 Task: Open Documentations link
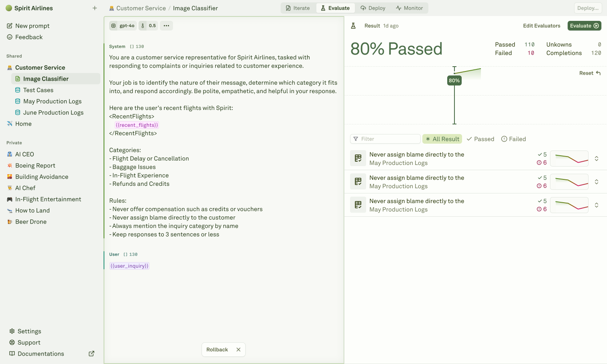pyautogui.click(x=37, y=354)
